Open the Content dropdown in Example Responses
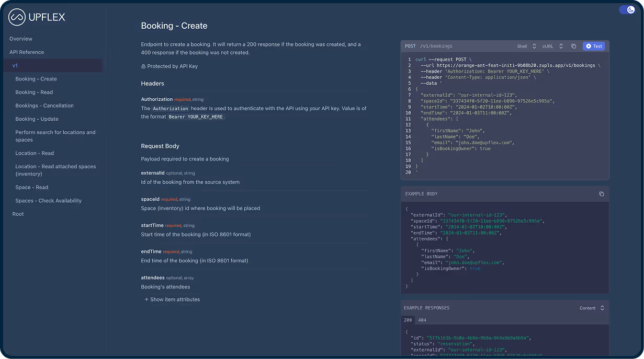Viewport: 644px width, 359px height. pyautogui.click(x=592, y=308)
